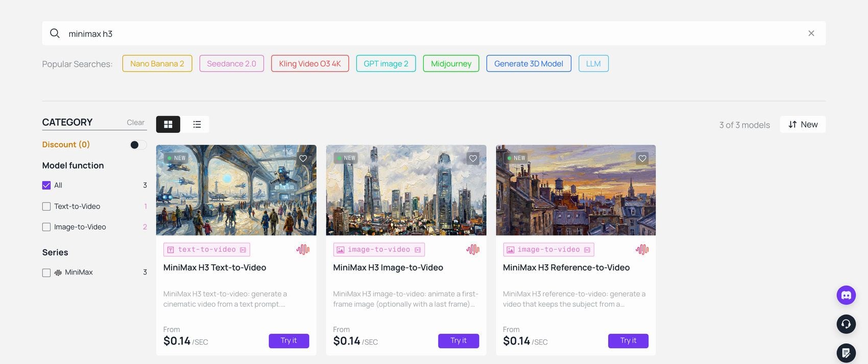
Task: Check the MiniMax series checkbox
Action: coord(46,272)
